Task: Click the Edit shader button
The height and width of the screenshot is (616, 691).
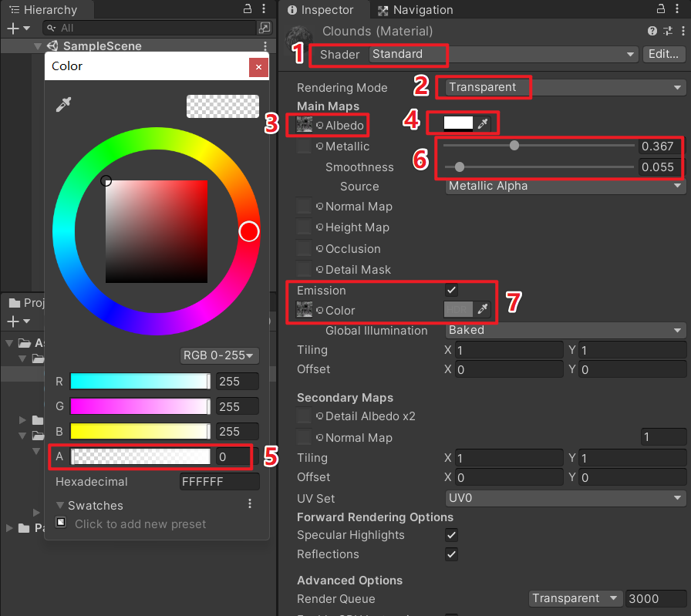Action: [x=663, y=55]
